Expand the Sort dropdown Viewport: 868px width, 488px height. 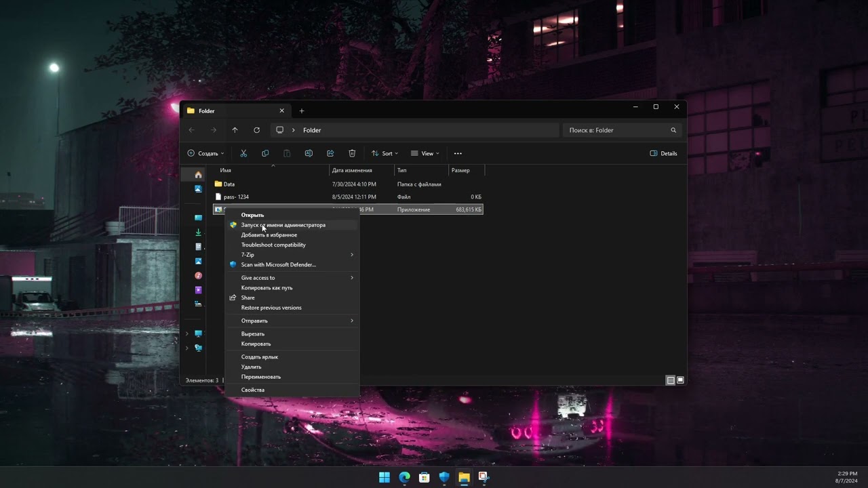tap(384, 153)
